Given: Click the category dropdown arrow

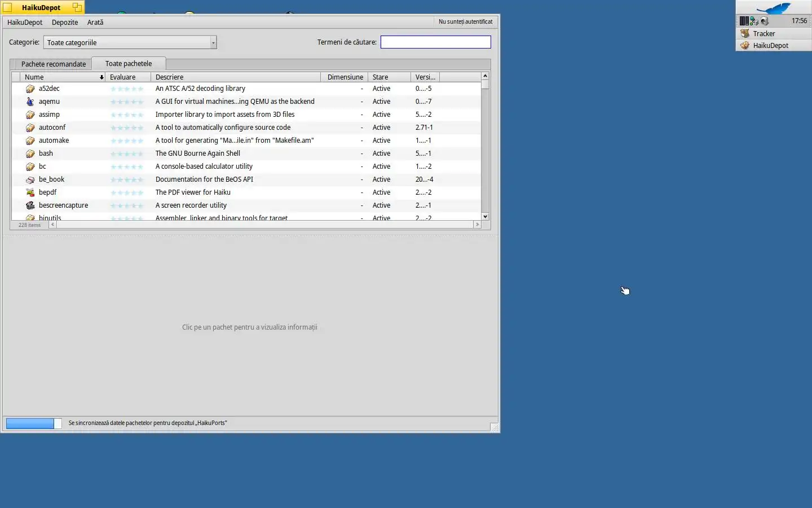Looking at the screenshot, I should click(x=213, y=42).
